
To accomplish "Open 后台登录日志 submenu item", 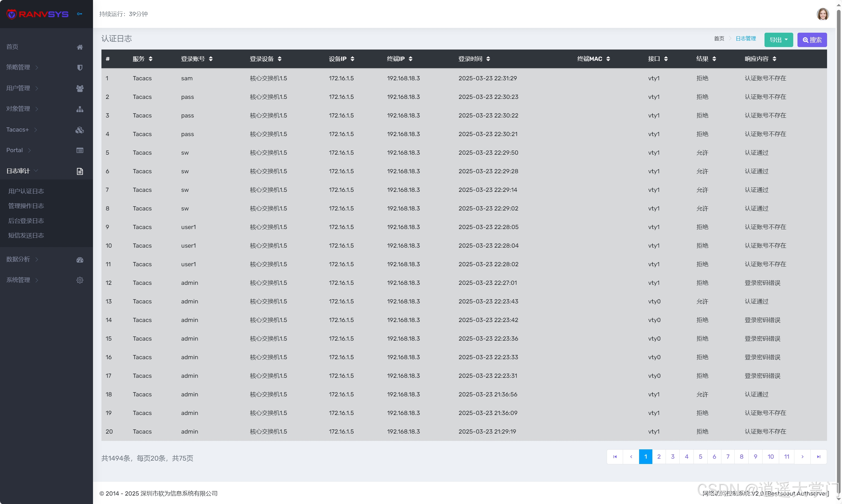I will pos(26,221).
